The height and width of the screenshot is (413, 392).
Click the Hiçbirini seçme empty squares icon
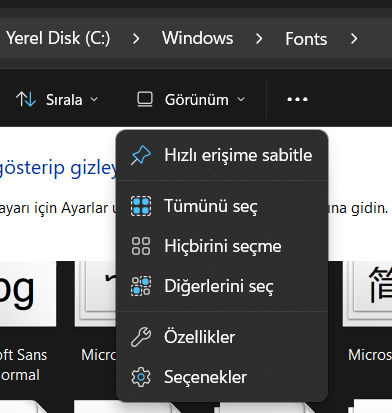click(x=141, y=246)
